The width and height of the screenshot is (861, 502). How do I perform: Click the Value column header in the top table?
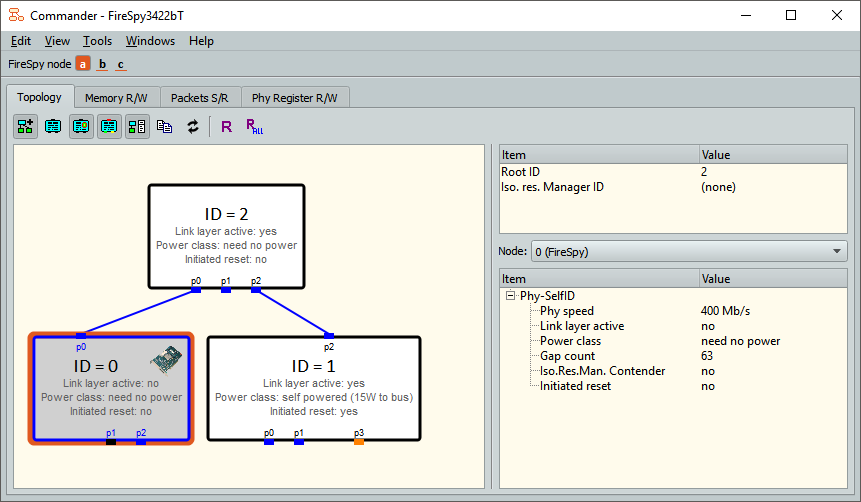(773, 155)
